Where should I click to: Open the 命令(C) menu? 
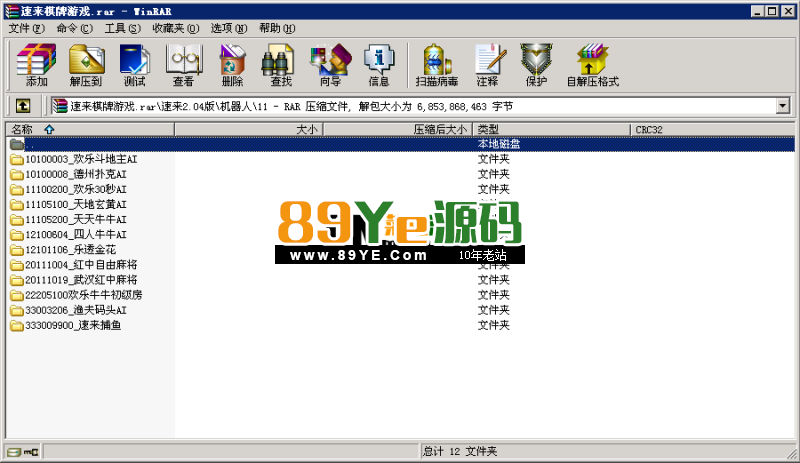[x=74, y=28]
